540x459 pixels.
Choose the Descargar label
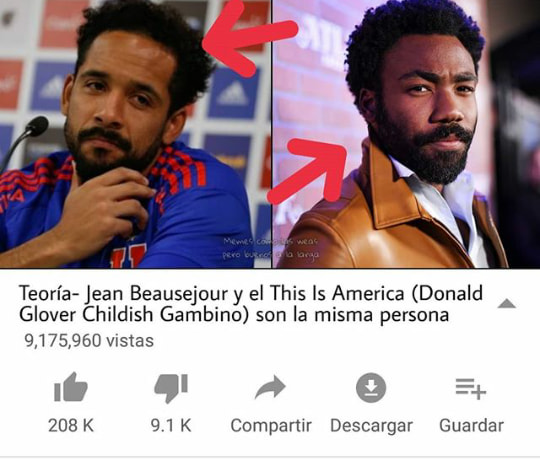point(371,426)
